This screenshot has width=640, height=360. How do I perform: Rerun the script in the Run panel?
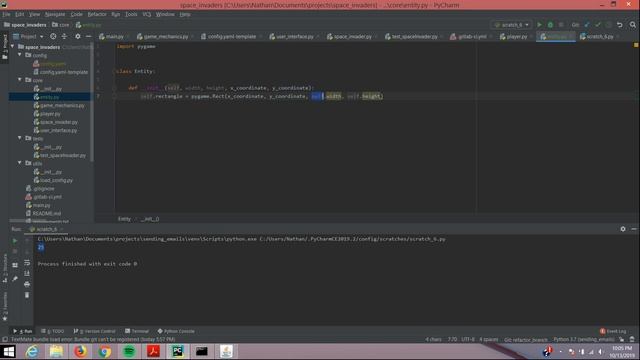pyautogui.click(x=15, y=241)
